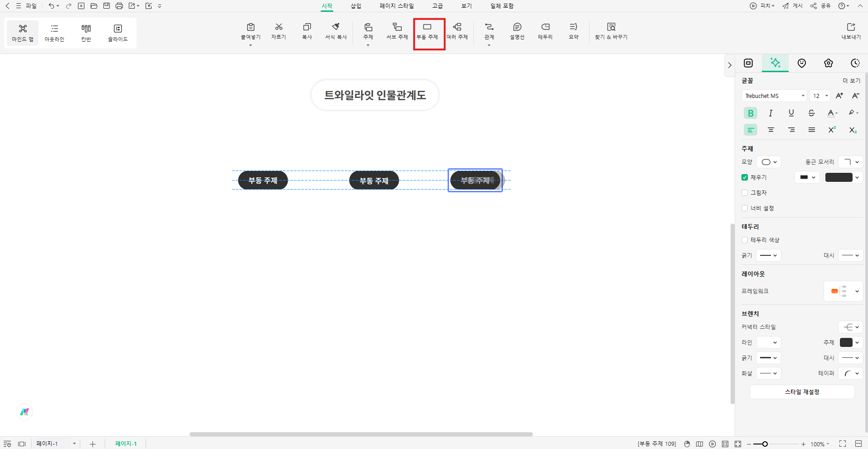Uncheck the 채우기 fill checkbox
Image resolution: width=868 pixels, height=449 pixels.
745,177
